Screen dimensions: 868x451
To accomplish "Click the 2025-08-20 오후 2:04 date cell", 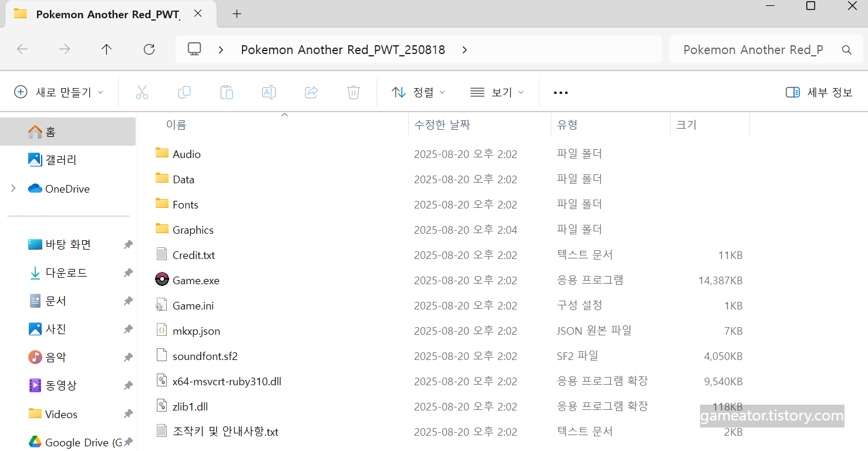I will [466, 230].
